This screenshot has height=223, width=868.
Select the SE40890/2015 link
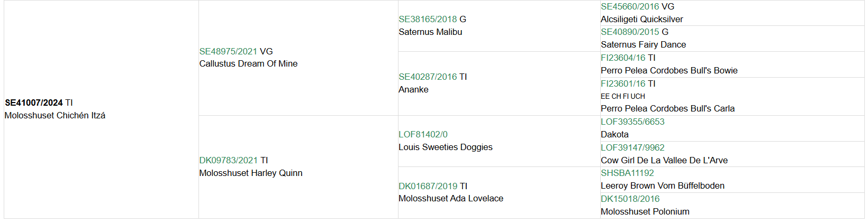(x=630, y=32)
